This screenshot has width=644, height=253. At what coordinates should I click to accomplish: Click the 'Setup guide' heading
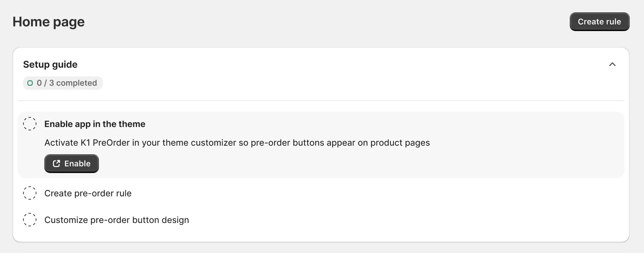pyautogui.click(x=50, y=64)
